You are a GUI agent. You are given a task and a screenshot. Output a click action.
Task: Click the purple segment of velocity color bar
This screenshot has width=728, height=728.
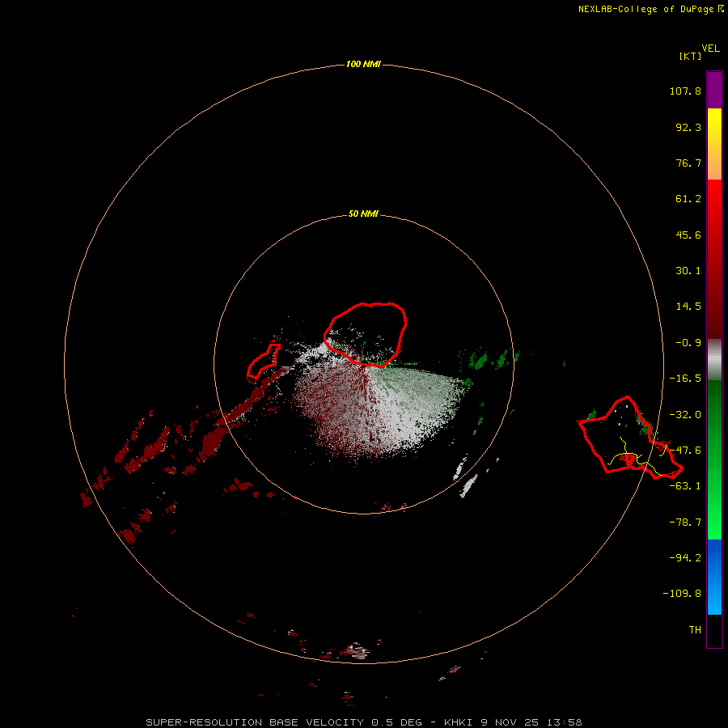pos(714,90)
